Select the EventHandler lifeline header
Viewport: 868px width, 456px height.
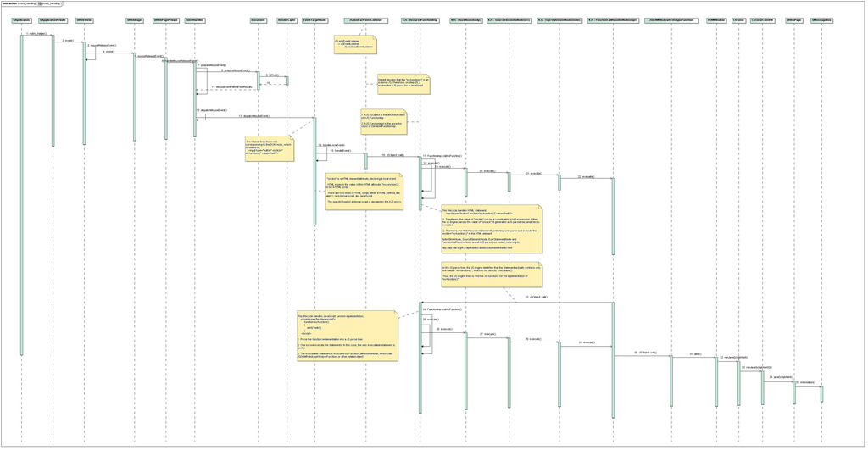(194, 20)
